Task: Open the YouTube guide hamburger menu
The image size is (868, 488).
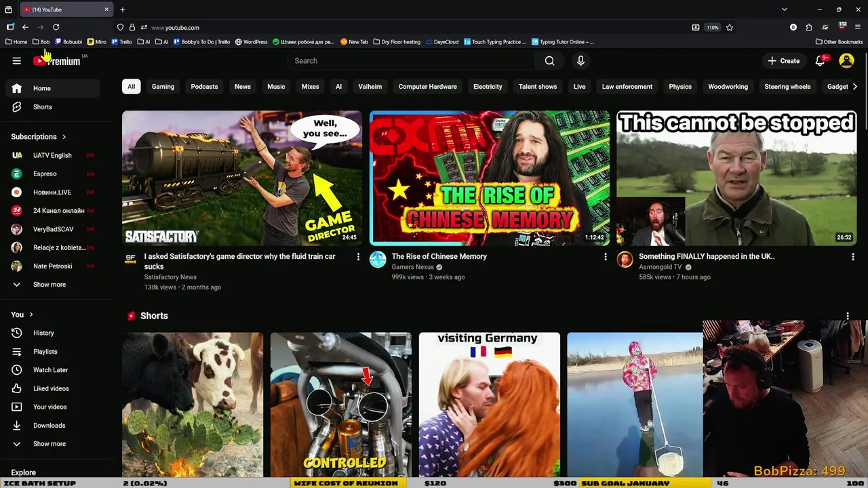Action: (17, 61)
